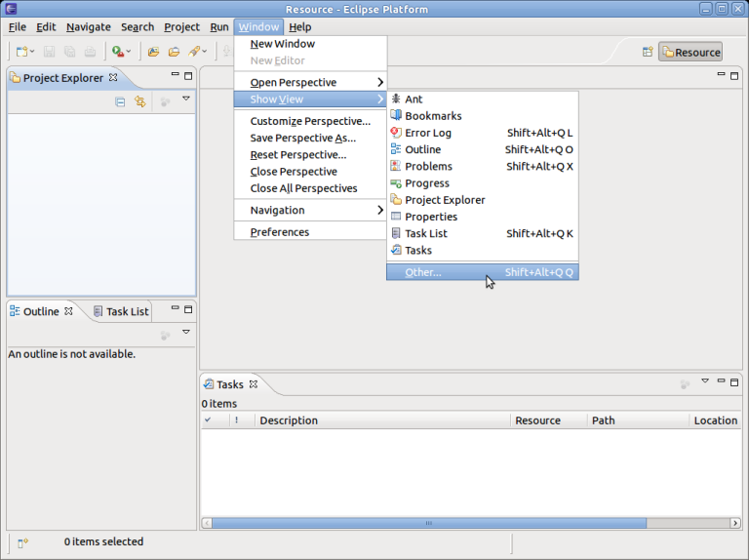
Task: Open the Error Log view
Action: (x=427, y=133)
